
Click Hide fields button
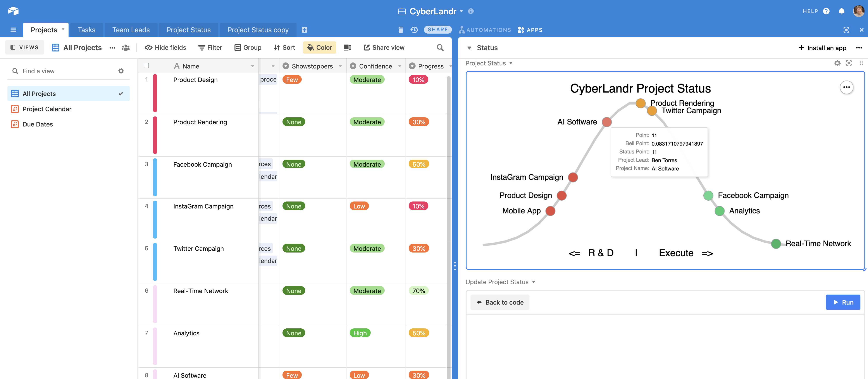click(x=165, y=48)
